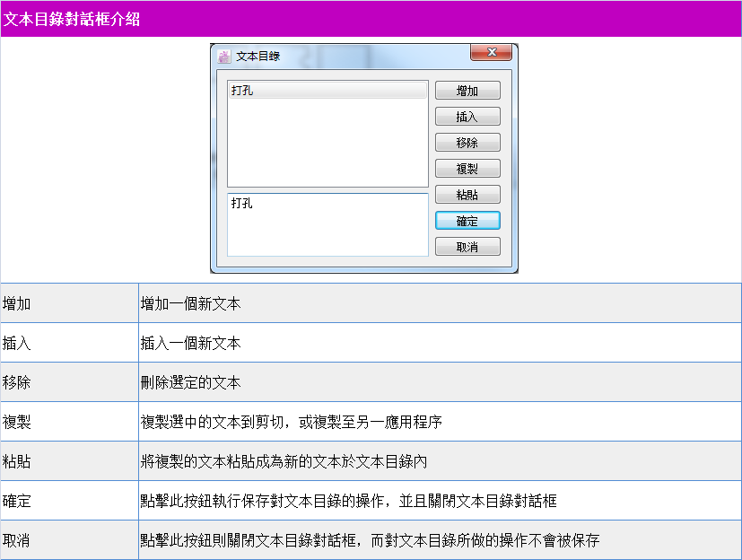Image resolution: width=742 pixels, height=560 pixels.
Task: Click the 文本目錄 dialog title icon
Action: 224,56
